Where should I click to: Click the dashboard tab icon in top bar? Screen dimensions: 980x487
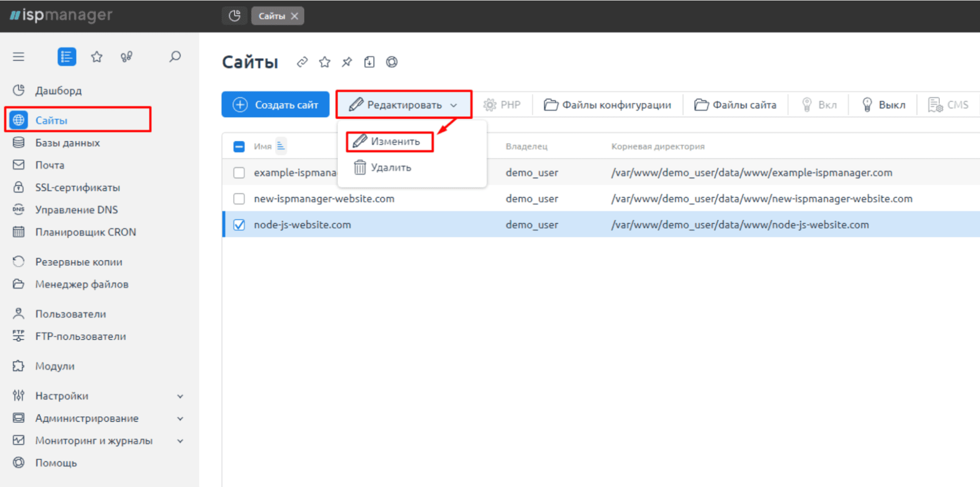click(235, 16)
